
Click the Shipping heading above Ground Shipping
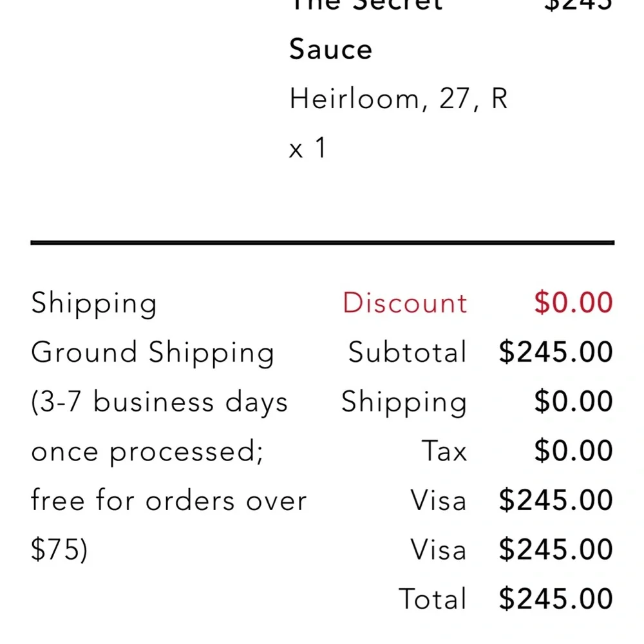pos(94,304)
